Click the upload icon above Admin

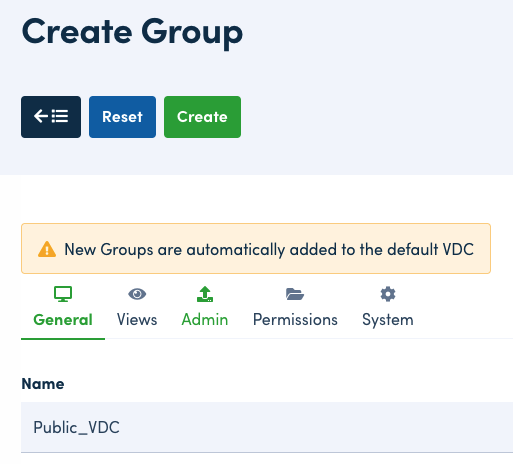click(205, 294)
